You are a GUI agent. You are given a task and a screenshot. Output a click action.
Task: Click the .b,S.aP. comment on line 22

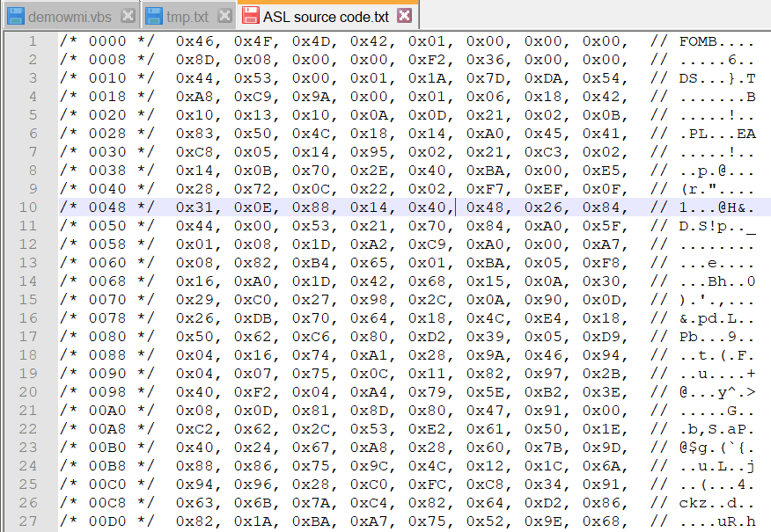(x=716, y=429)
